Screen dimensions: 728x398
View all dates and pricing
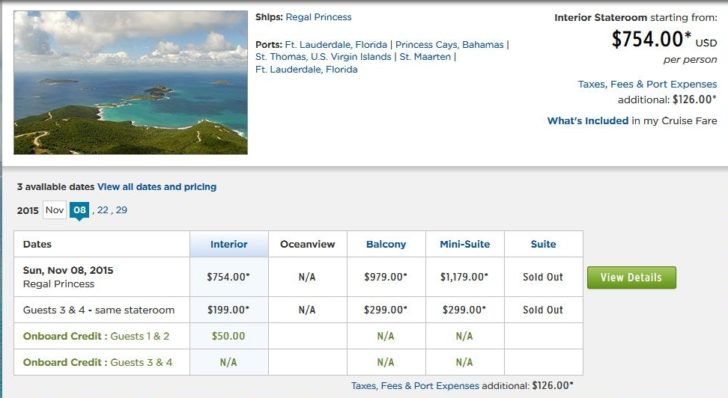[x=157, y=187]
